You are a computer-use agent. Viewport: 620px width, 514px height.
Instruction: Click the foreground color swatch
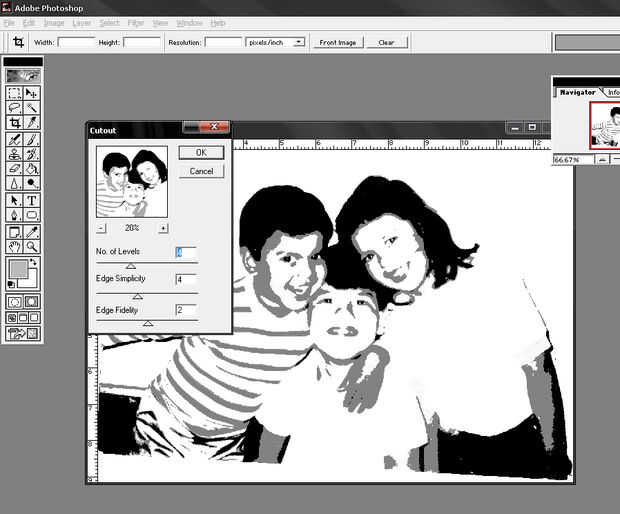point(17,269)
